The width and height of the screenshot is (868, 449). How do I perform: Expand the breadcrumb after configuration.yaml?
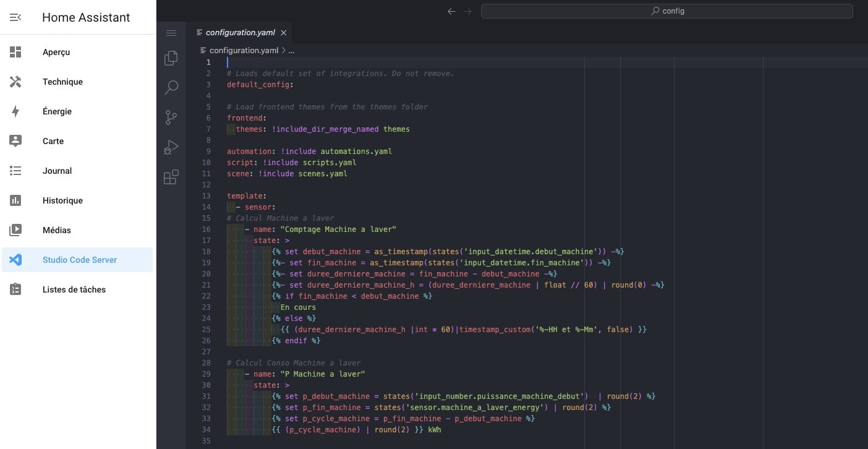pos(291,51)
